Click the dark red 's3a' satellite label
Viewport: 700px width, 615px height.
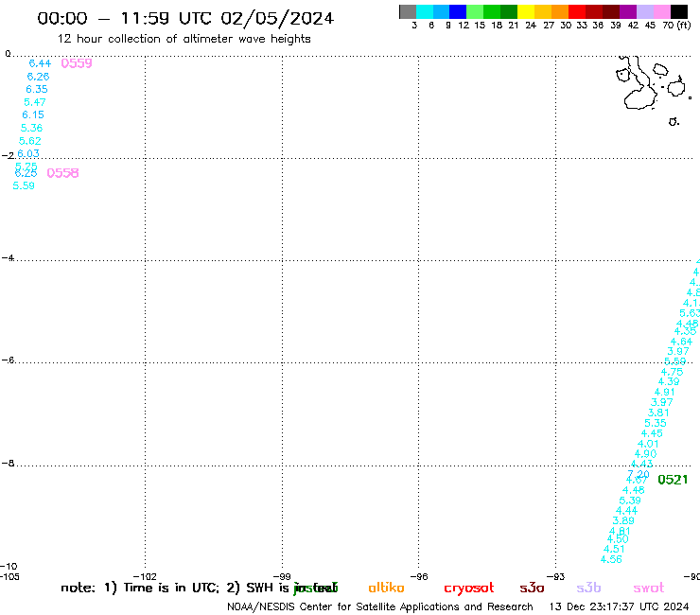532,589
